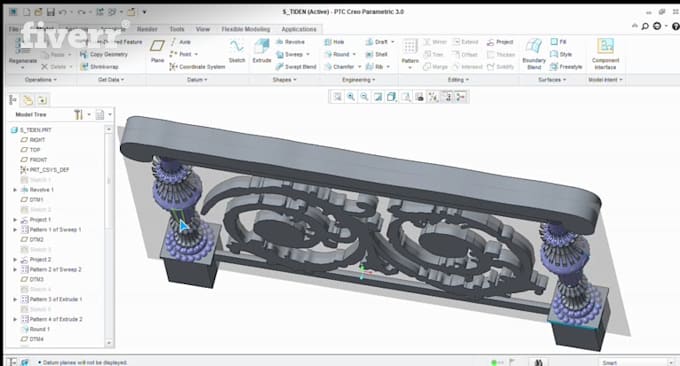Open the Engineering group dropdown
Image resolution: width=680 pixels, height=366 pixels.
359,80
